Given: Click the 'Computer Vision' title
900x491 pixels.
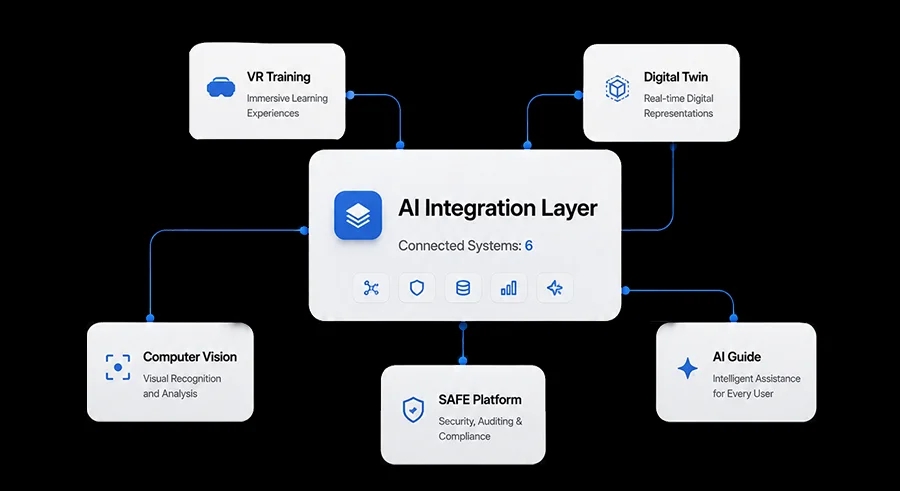Looking at the screenshot, I should pyautogui.click(x=190, y=357).
